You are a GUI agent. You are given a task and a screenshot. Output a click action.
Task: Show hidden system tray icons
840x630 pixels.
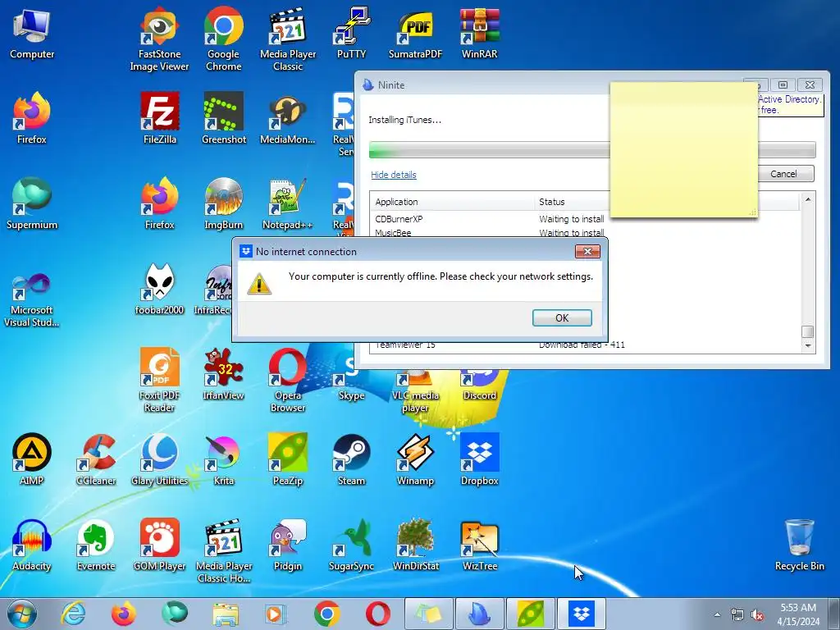pos(717,614)
